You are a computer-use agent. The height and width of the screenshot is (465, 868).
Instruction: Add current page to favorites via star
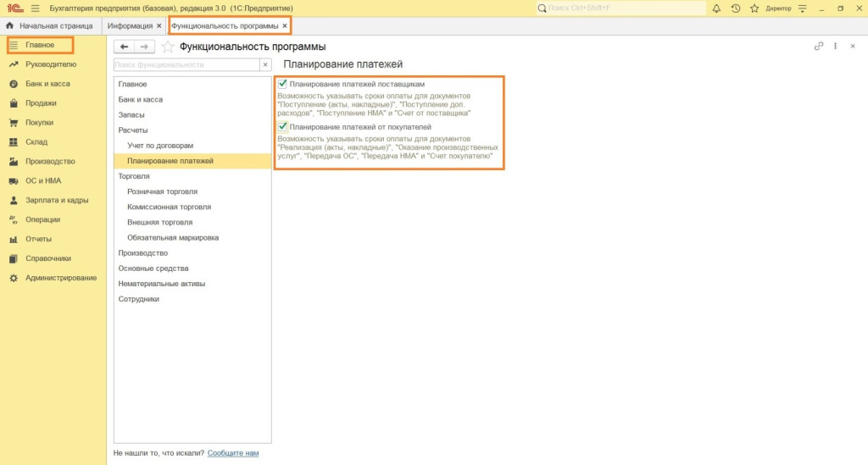point(167,47)
